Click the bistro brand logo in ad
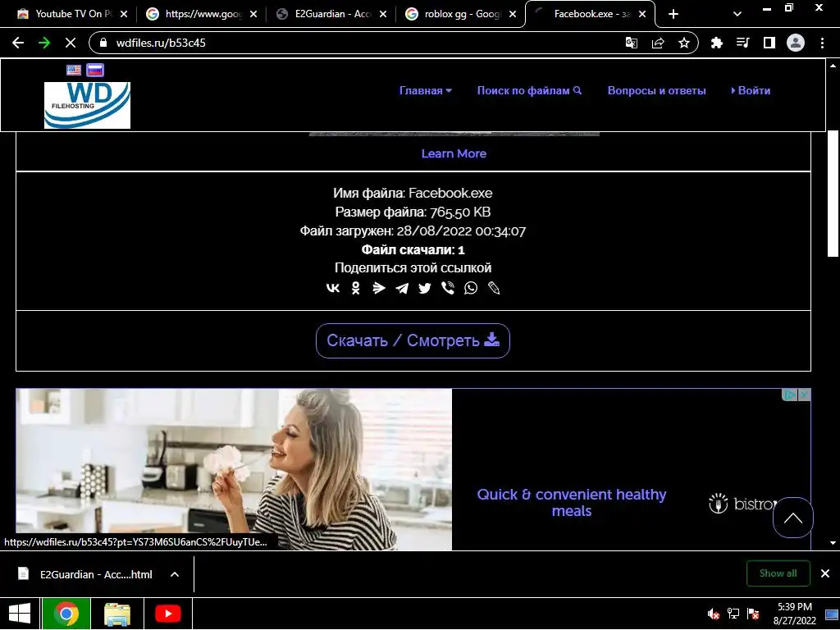Image resolution: width=840 pixels, height=630 pixels. coord(742,504)
